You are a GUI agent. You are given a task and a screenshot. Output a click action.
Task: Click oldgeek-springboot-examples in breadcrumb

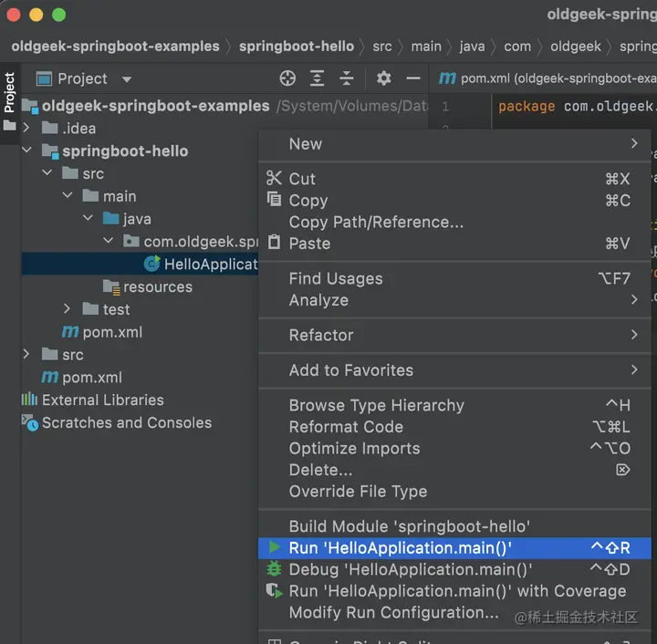115,46
